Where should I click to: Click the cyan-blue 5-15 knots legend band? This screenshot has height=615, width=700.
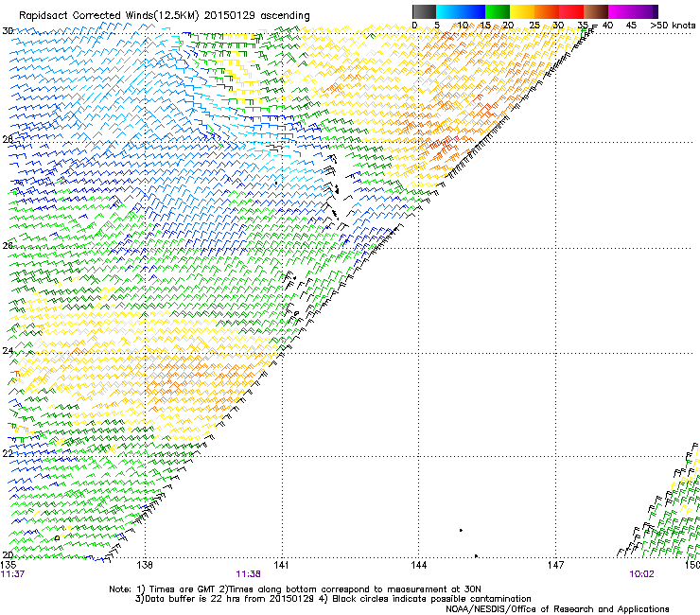[461, 11]
